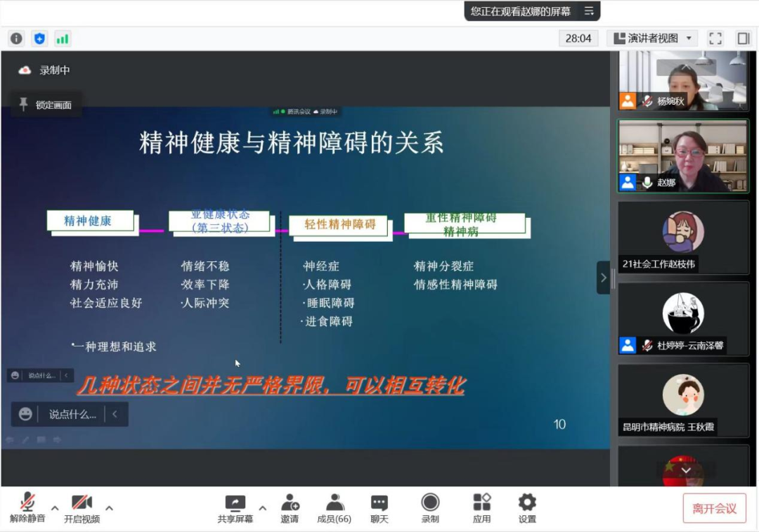This screenshot has height=532, width=759.
Task: Open the viewing options menu at top
Action: click(589, 11)
